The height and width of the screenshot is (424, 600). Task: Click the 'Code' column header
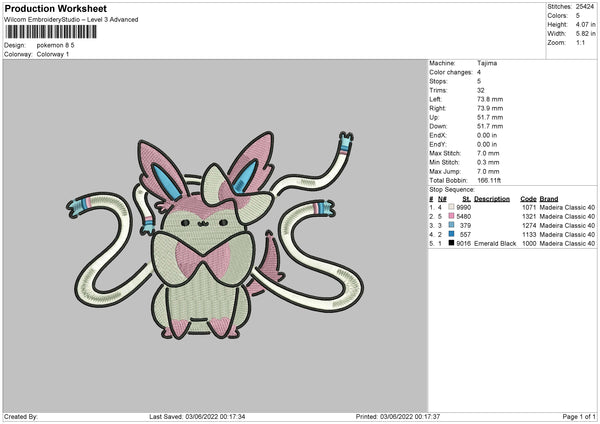tap(528, 199)
